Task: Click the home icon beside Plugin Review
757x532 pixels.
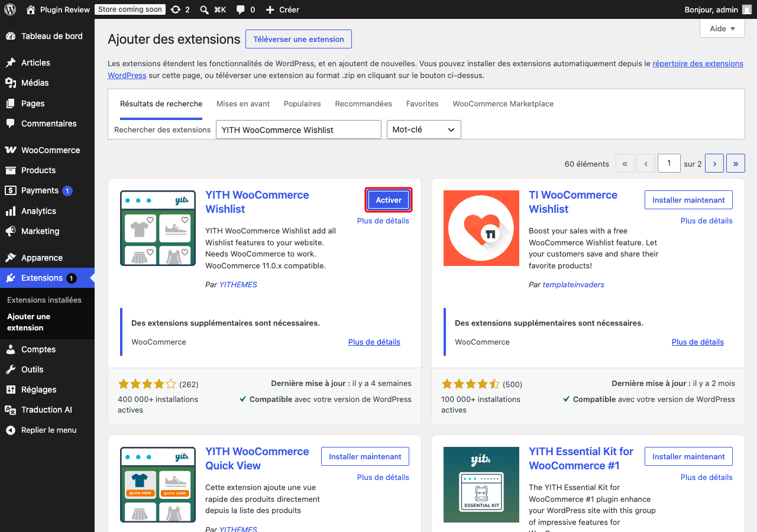Action: coord(31,9)
